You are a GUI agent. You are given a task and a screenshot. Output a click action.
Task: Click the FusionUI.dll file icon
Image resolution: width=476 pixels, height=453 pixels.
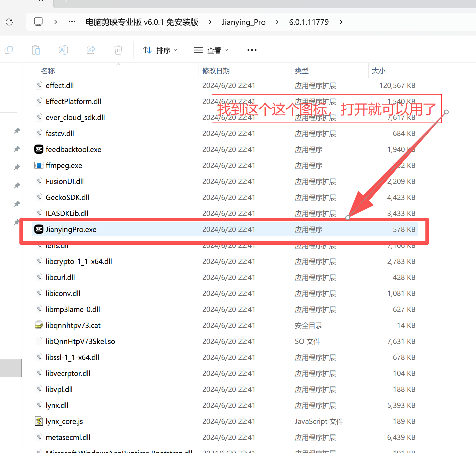pos(39,181)
